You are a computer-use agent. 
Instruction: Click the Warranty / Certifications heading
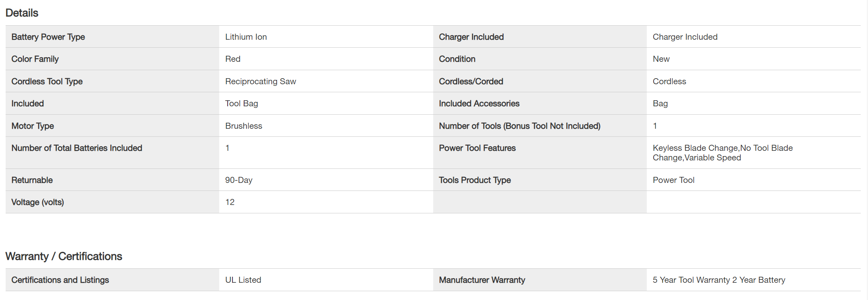coord(63,256)
